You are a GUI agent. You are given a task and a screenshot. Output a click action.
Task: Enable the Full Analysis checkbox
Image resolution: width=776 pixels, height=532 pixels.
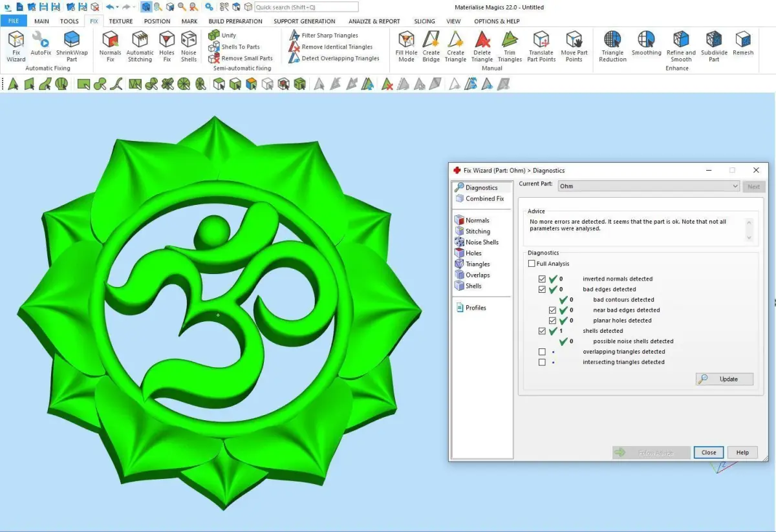pos(532,264)
